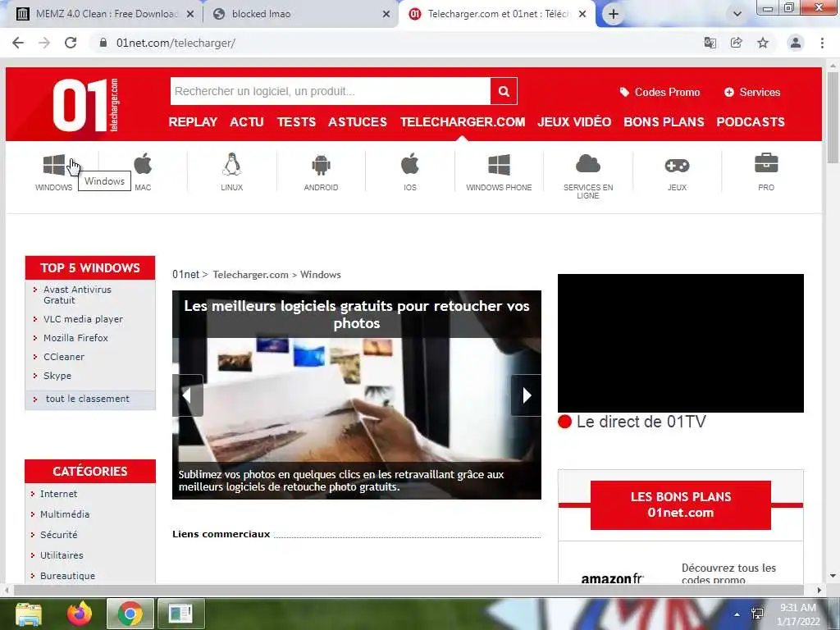Screen dimensions: 840x630
Task: Open TESTS menu item
Action: tap(296, 121)
